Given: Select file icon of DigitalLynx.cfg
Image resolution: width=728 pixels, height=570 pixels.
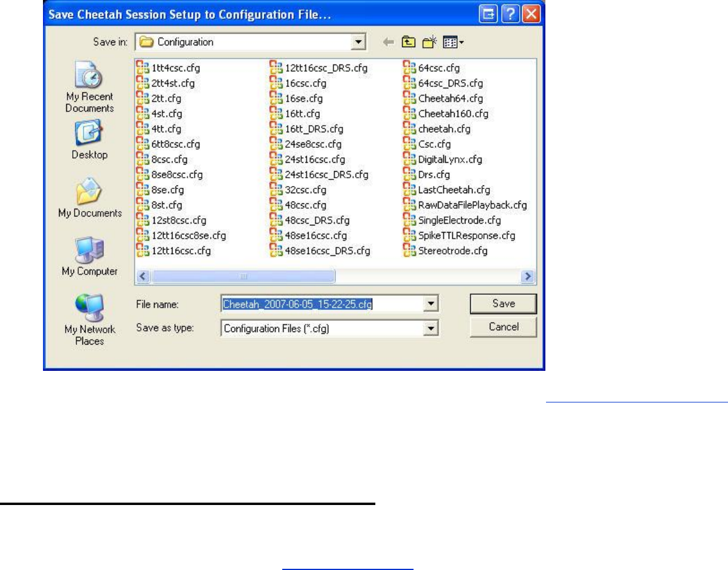Looking at the screenshot, I should click(409, 159).
